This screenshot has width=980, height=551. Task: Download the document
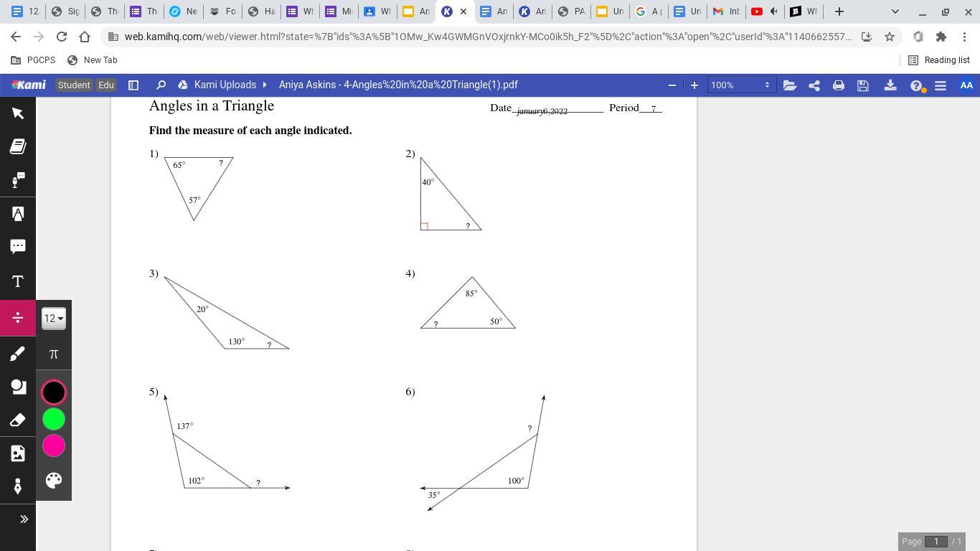(890, 85)
